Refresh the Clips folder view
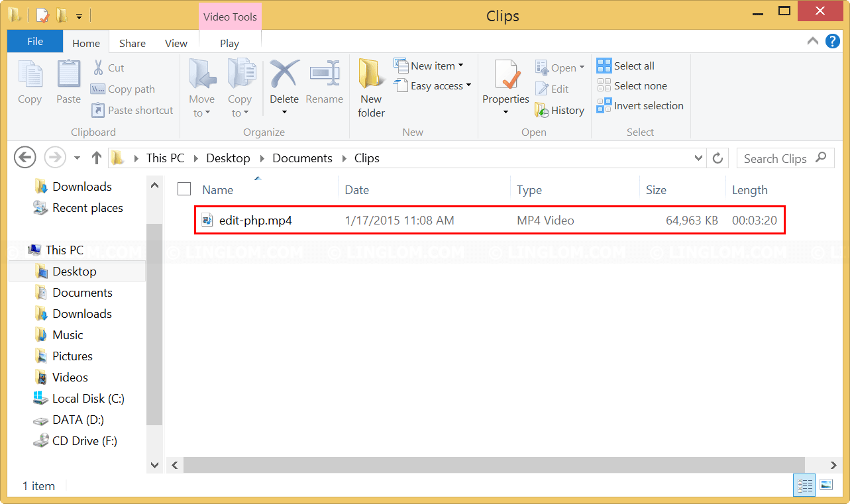This screenshot has height=504, width=850. point(717,158)
